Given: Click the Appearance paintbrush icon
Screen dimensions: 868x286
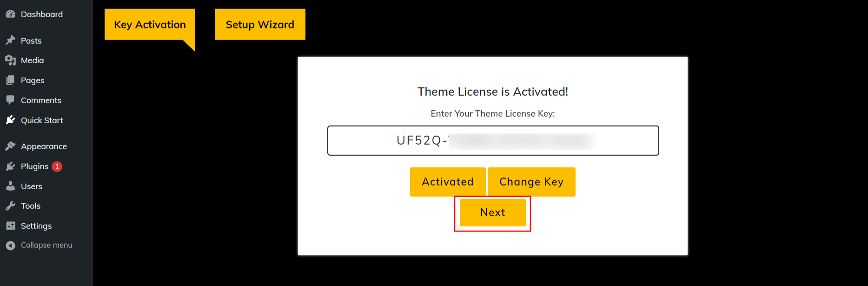Looking at the screenshot, I should (x=10, y=146).
